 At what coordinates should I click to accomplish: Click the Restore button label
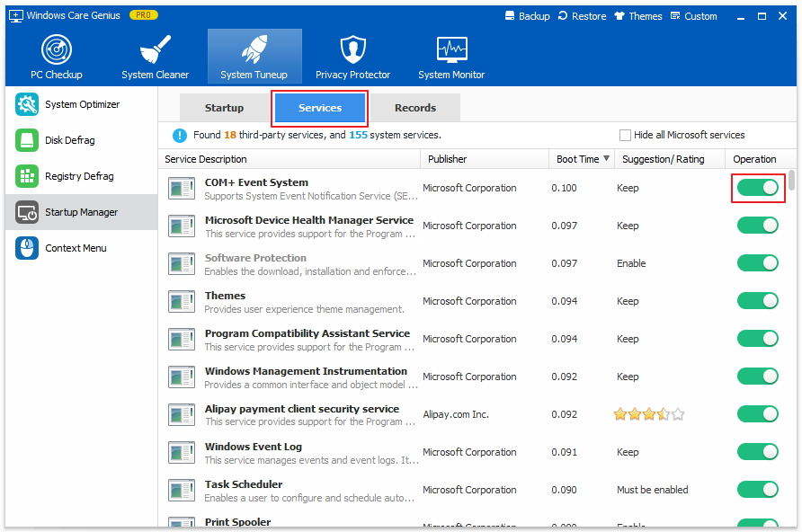[589, 16]
